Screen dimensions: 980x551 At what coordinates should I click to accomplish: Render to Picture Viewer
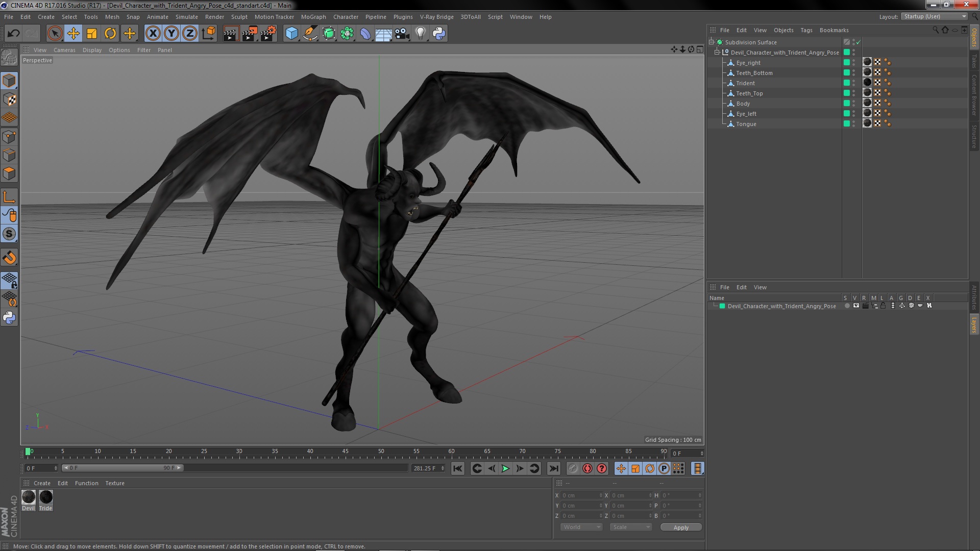coord(250,34)
